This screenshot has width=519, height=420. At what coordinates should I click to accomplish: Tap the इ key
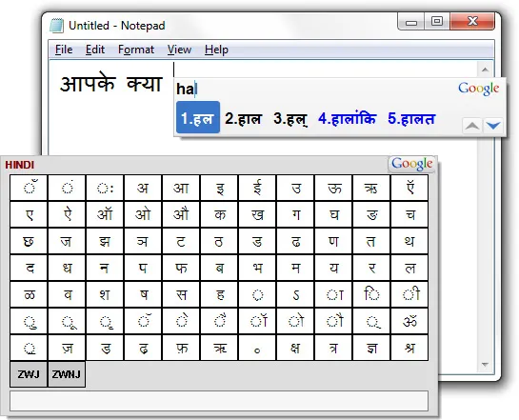[x=219, y=188]
